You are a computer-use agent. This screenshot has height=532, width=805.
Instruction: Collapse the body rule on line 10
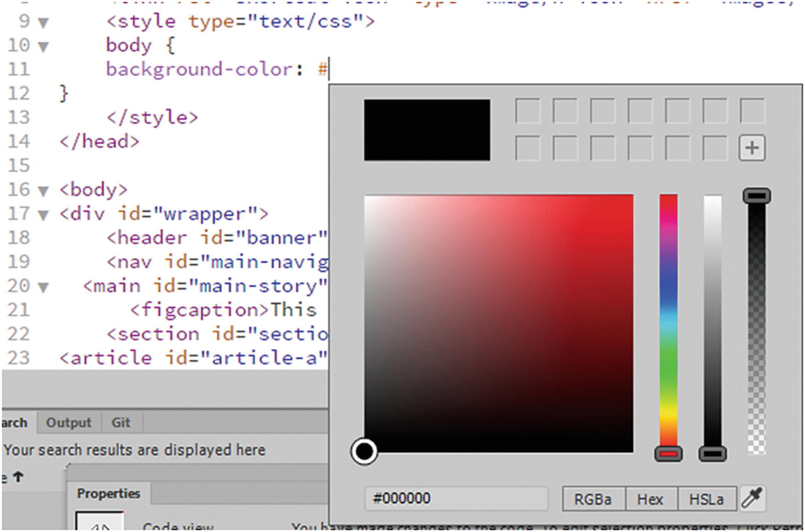click(42, 47)
